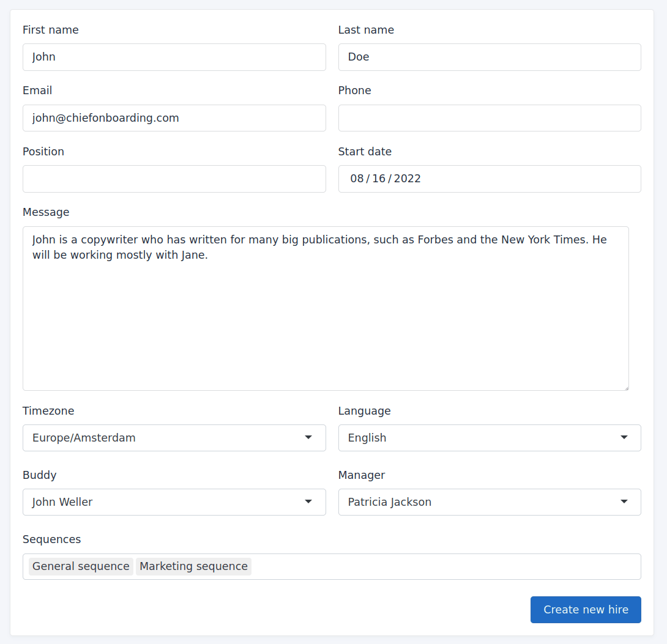Click the First name input field

coord(174,57)
